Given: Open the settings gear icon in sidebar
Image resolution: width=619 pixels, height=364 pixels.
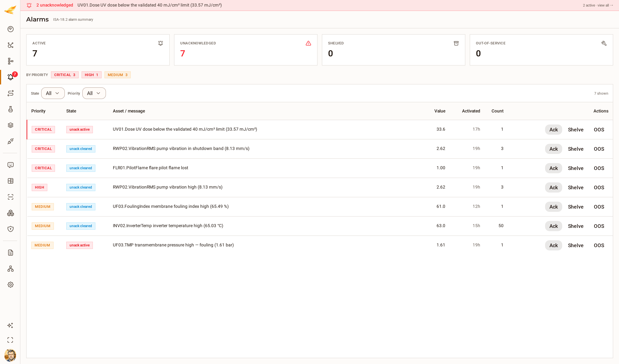Looking at the screenshot, I should click(x=10, y=284).
